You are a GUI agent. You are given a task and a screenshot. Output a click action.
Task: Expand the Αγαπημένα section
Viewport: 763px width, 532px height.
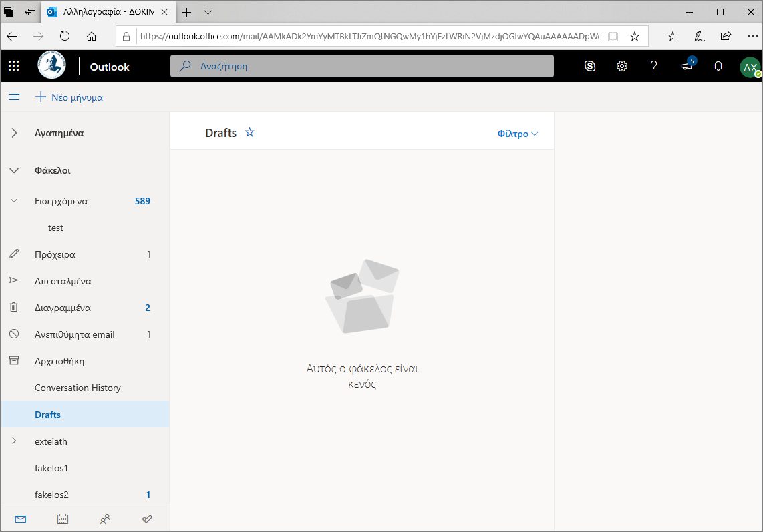point(14,133)
